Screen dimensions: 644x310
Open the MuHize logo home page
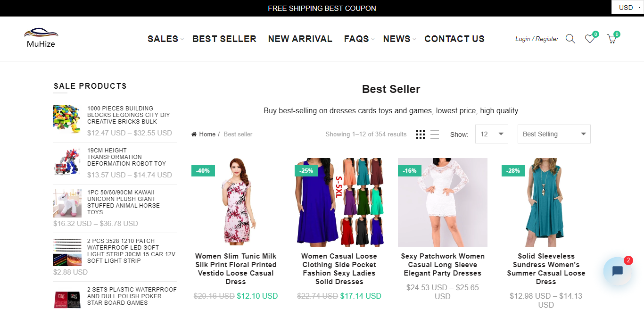click(41, 38)
